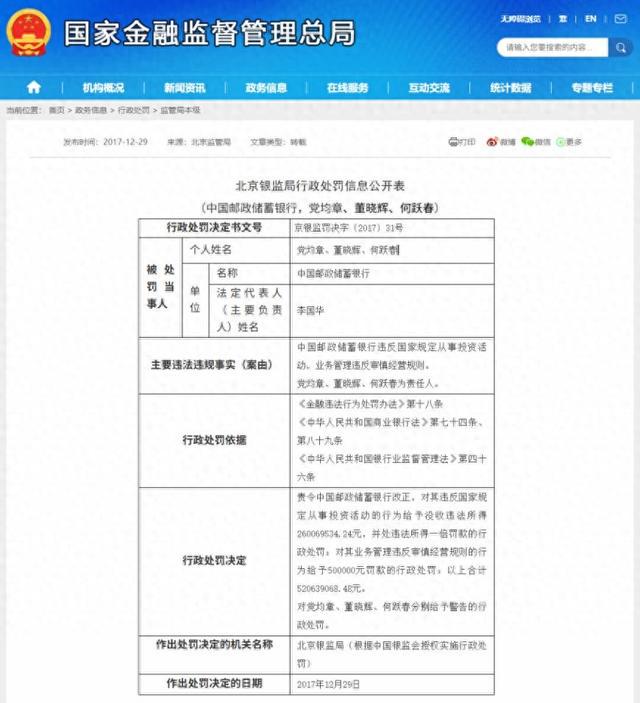The image size is (640, 703).
Task: Open the 机构概况 menu
Action: point(103,88)
